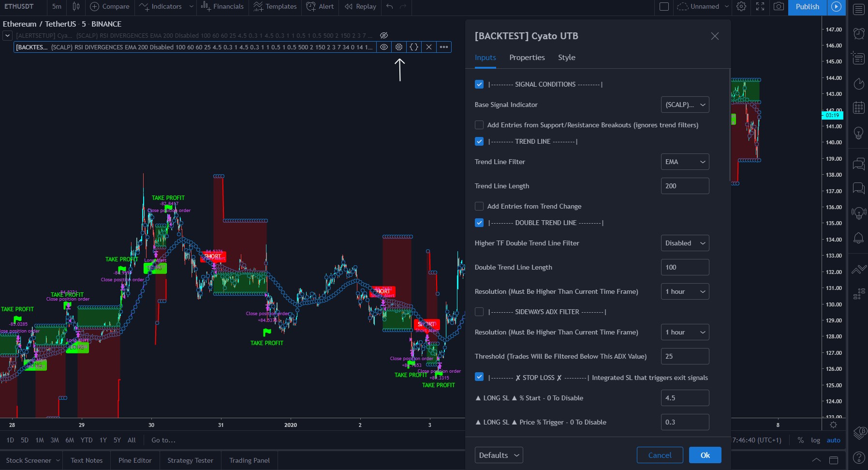Screen dimensions: 868x470
Task: Switch to the Style tab
Action: click(x=567, y=57)
